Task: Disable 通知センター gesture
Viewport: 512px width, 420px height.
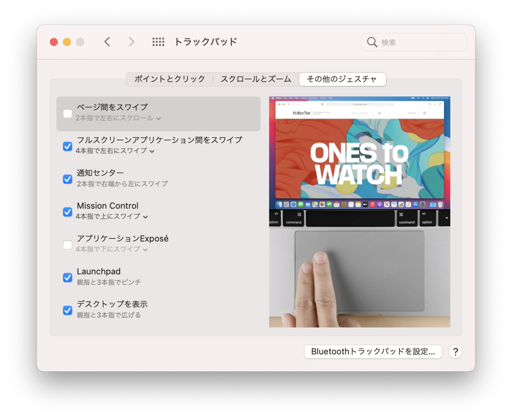Action: click(x=67, y=179)
